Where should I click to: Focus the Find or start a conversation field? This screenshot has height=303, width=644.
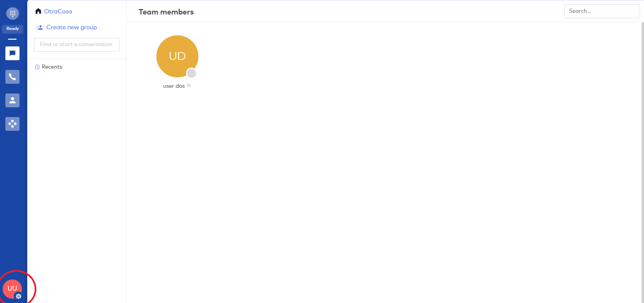pos(77,45)
